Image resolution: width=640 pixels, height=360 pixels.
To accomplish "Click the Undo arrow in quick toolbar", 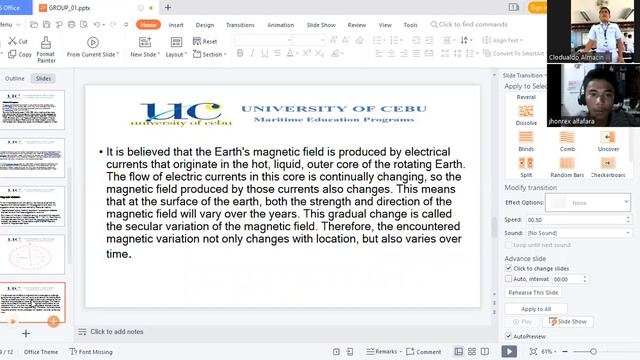I will click(96, 24).
